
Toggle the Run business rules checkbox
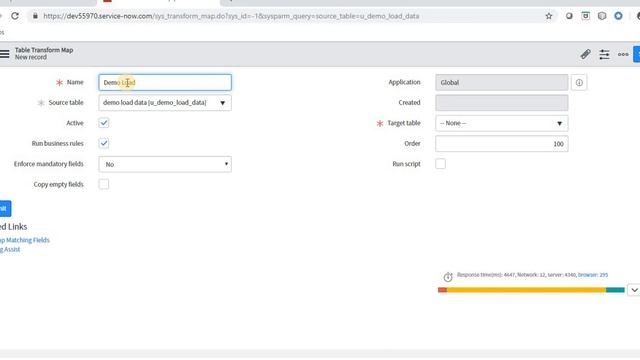104,143
